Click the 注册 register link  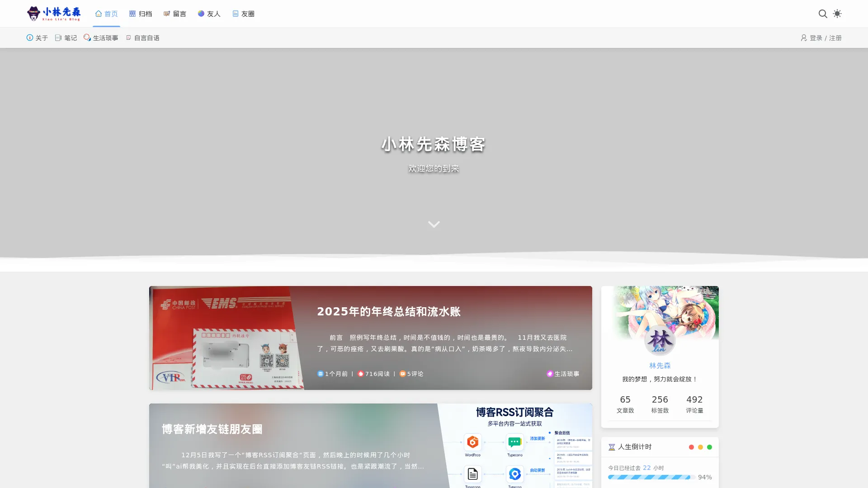coord(835,38)
